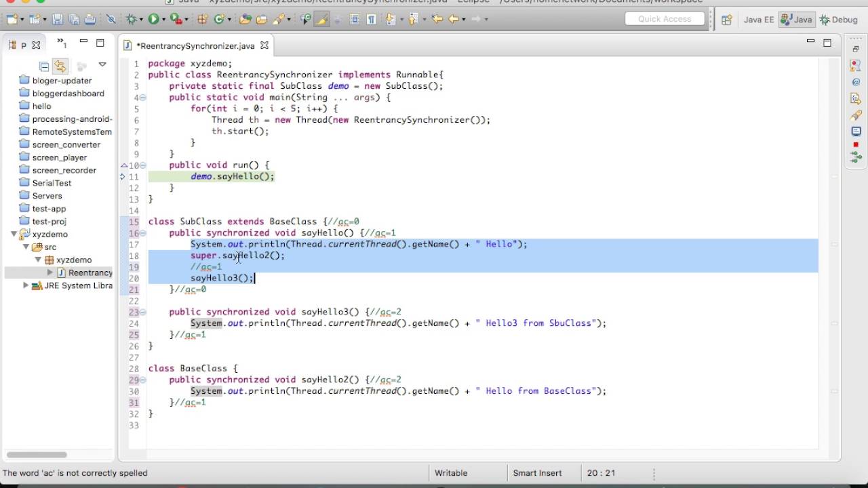Viewport: 868px width, 488px height.
Task: Click the Package Explorer horizontal scrollbar
Action: click(x=37, y=454)
